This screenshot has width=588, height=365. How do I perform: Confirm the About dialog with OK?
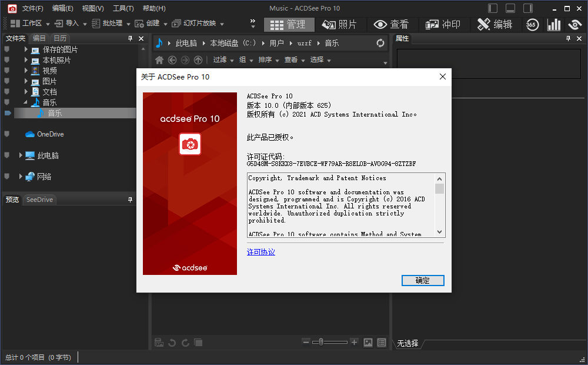coord(423,280)
